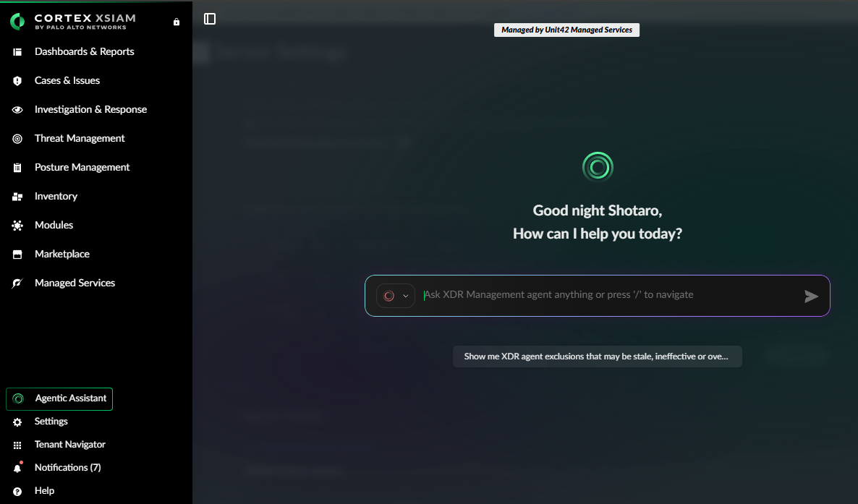Select the Agentic Assistant button
858x504 pixels.
click(x=59, y=398)
